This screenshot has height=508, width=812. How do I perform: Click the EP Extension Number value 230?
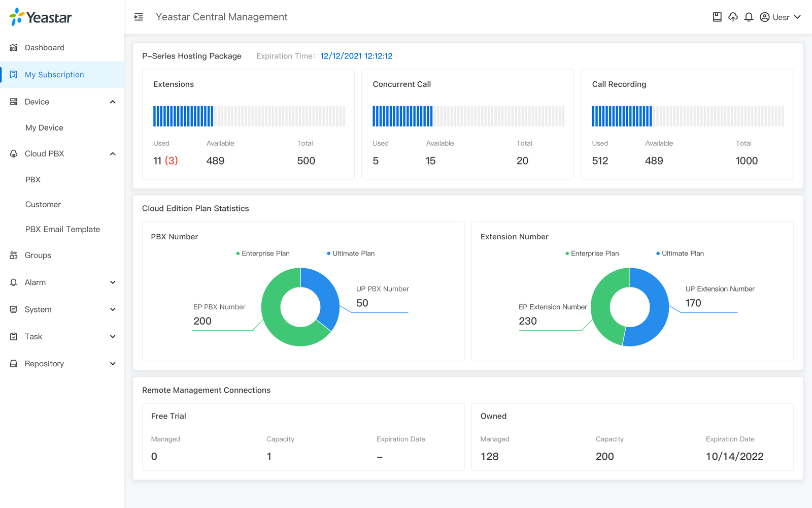pyautogui.click(x=528, y=321)
